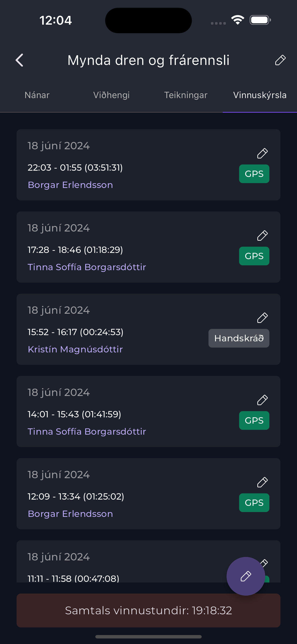The height and width of the screenshot is (644, 297).
Task: Edit the 14:01 - 15:43 time entry
Action: (x=262, y=400)
